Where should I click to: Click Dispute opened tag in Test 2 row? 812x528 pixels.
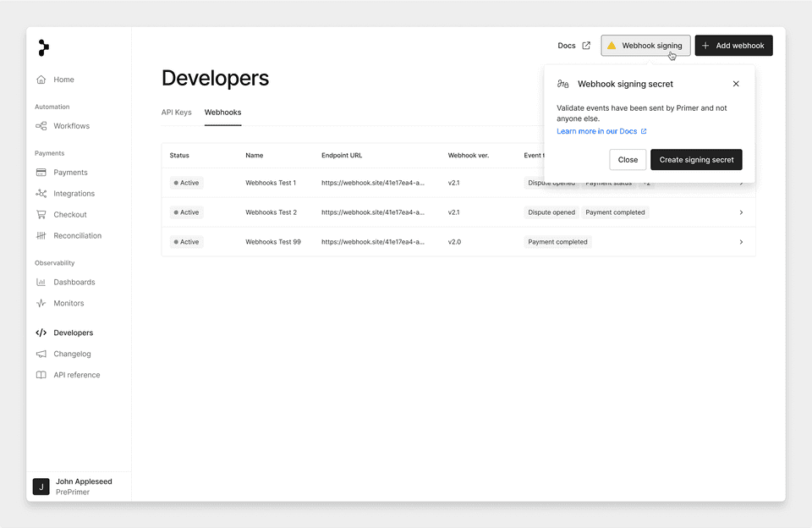551,212
